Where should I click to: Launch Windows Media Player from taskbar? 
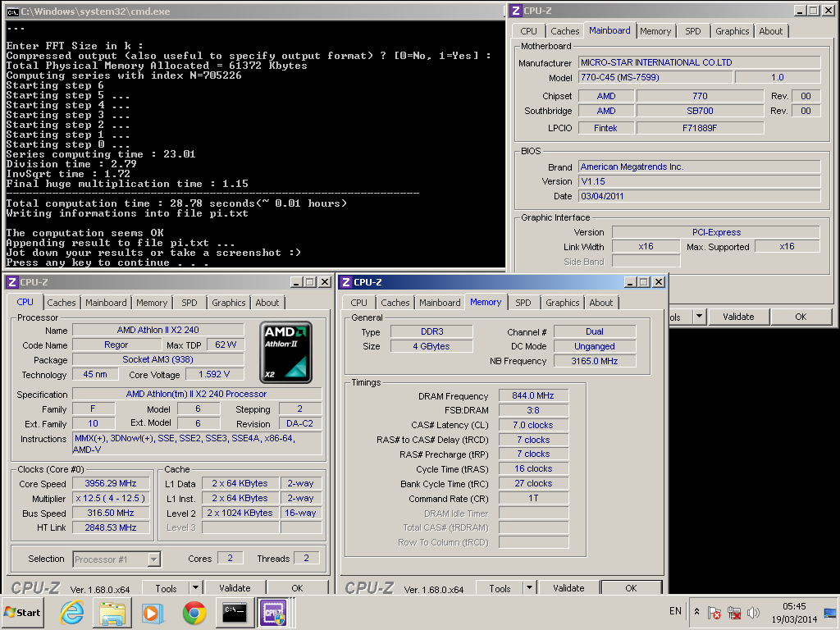coord(153,612)
